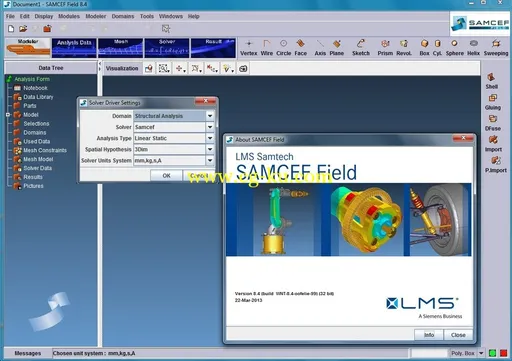Click Close in About SAMCEF Field

[x=458, y=335]
